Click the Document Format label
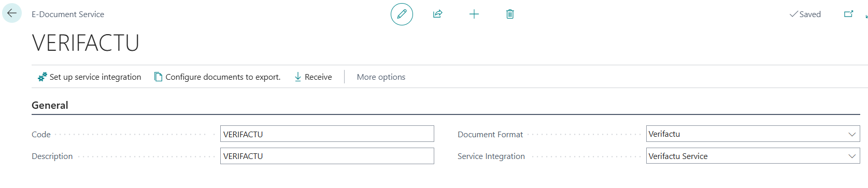This screenshot has height=188, width=868. click(490, 134)
